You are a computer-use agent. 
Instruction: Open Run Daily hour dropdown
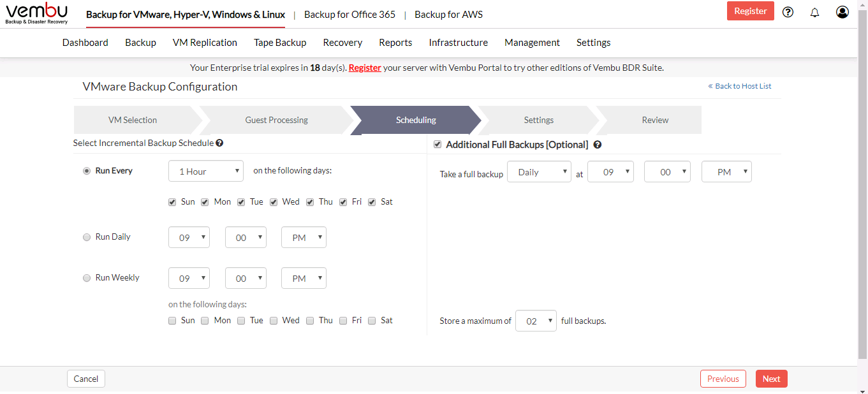click(189, 237)
